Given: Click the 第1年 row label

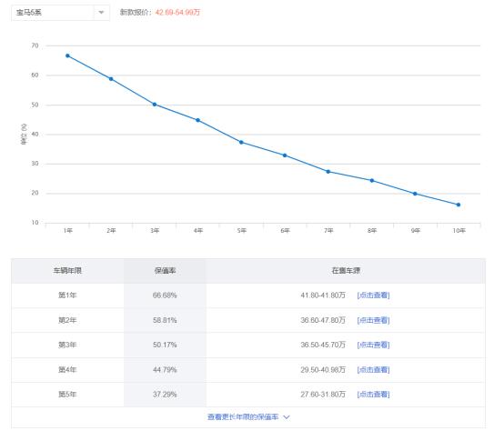Looking at the screenshot, I should coord(67,296).
